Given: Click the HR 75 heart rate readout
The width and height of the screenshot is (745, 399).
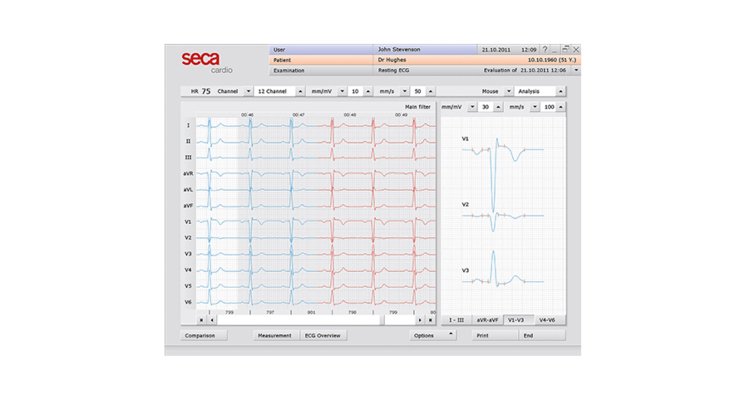Looking at the screenshot, I should click(201, 91).
